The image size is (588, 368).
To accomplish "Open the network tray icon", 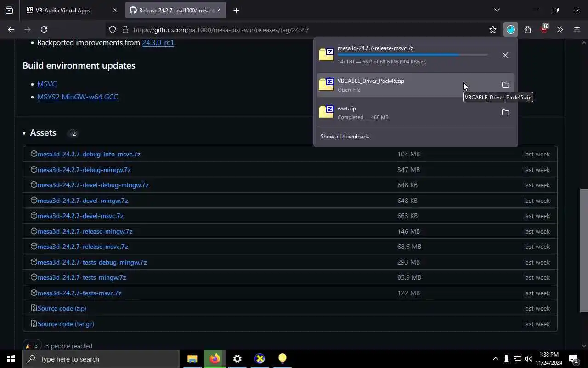I will (517, 359).
